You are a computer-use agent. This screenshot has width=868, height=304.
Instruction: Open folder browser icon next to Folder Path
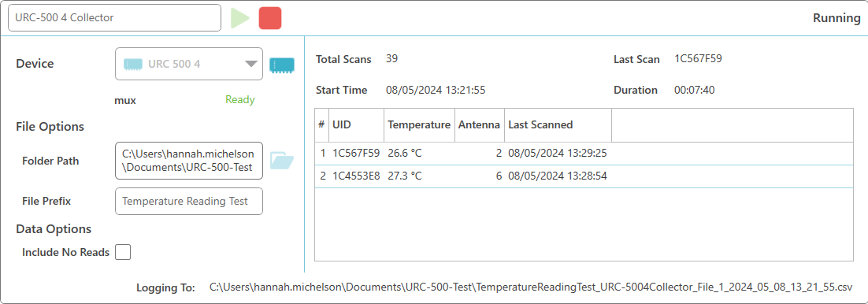(x=282, y=161)
